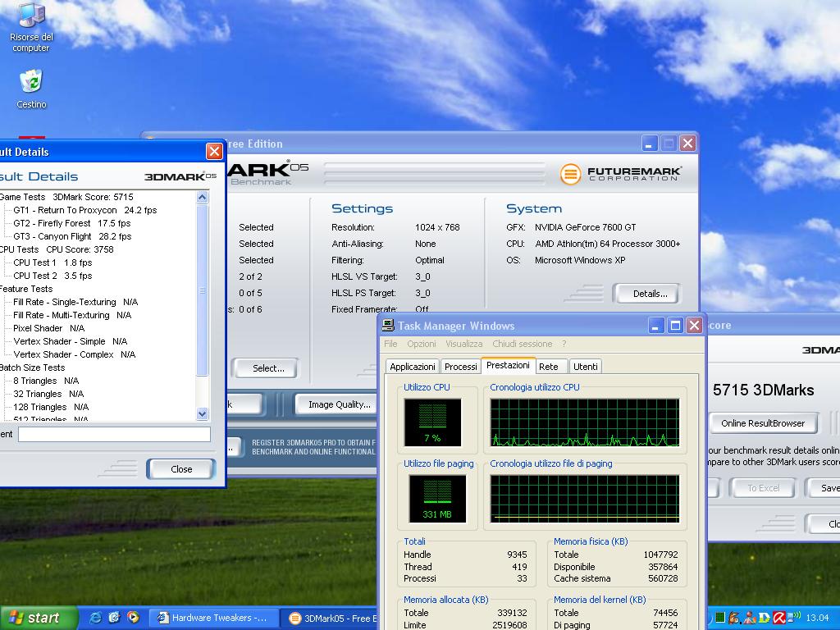Click the Cronologia utilizzo file di paging graph

(584, 499)
